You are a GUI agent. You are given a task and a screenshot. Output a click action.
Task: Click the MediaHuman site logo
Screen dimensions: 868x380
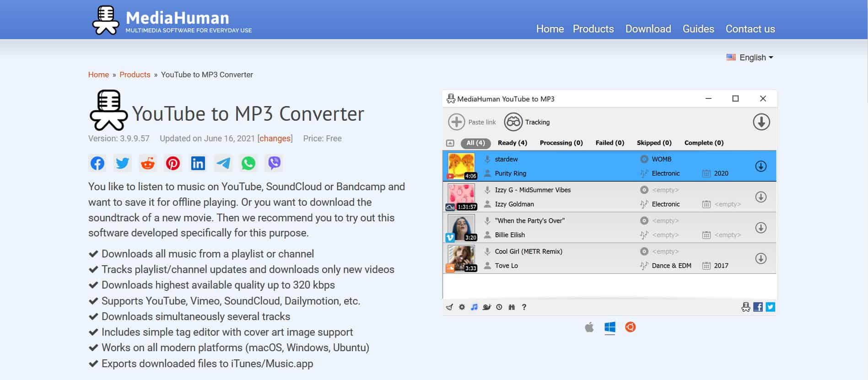click(172, 21)
